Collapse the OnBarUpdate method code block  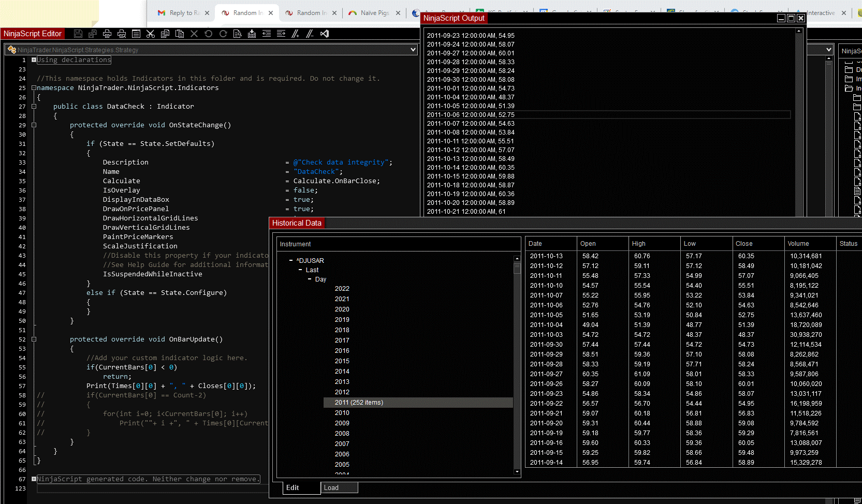[x=34, y=339]
